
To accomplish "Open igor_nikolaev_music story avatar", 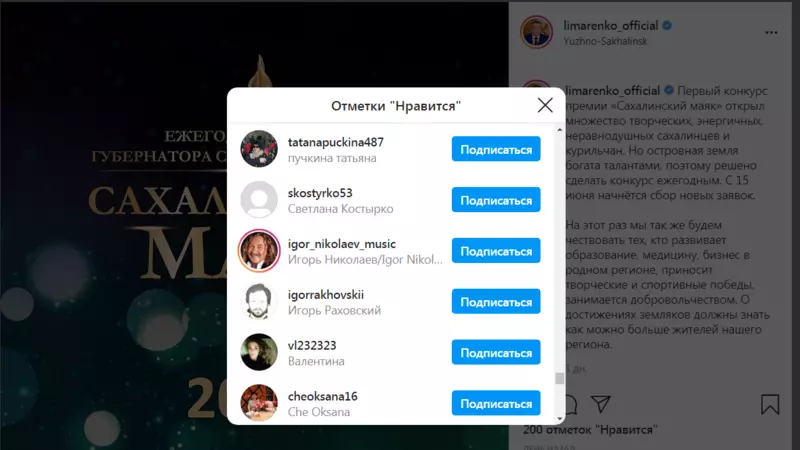I will (259, 251).
